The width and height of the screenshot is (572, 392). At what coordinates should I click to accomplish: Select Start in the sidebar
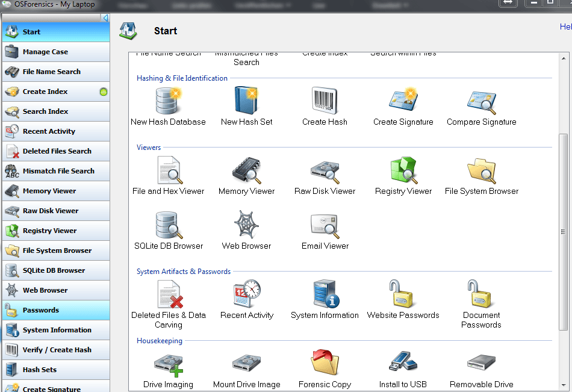pos(56,32)
